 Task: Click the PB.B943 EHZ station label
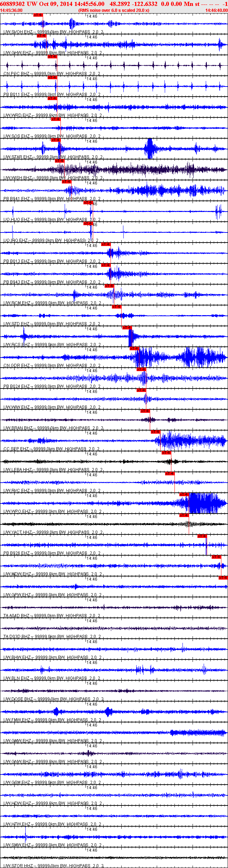click(17, 282)
